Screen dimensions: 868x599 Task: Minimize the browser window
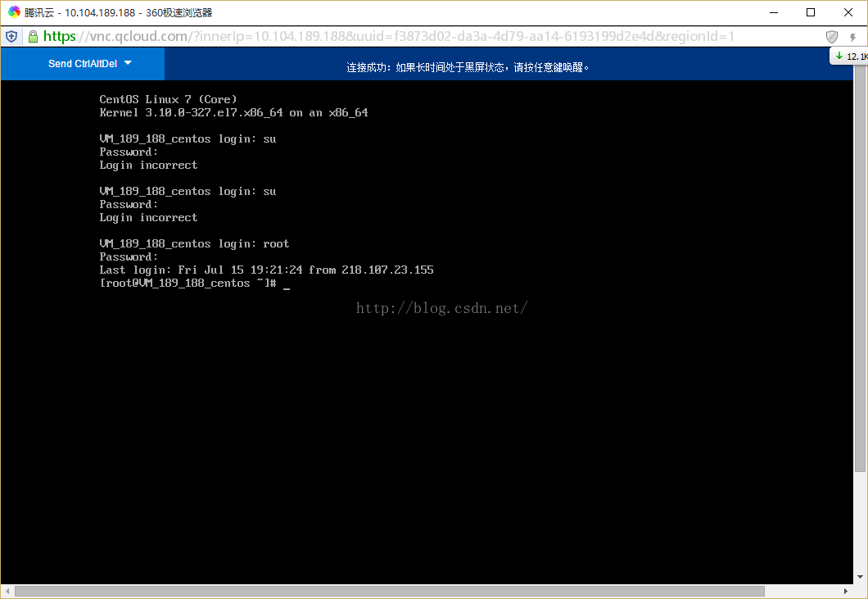pyautogui.click(x=774, y=12)
